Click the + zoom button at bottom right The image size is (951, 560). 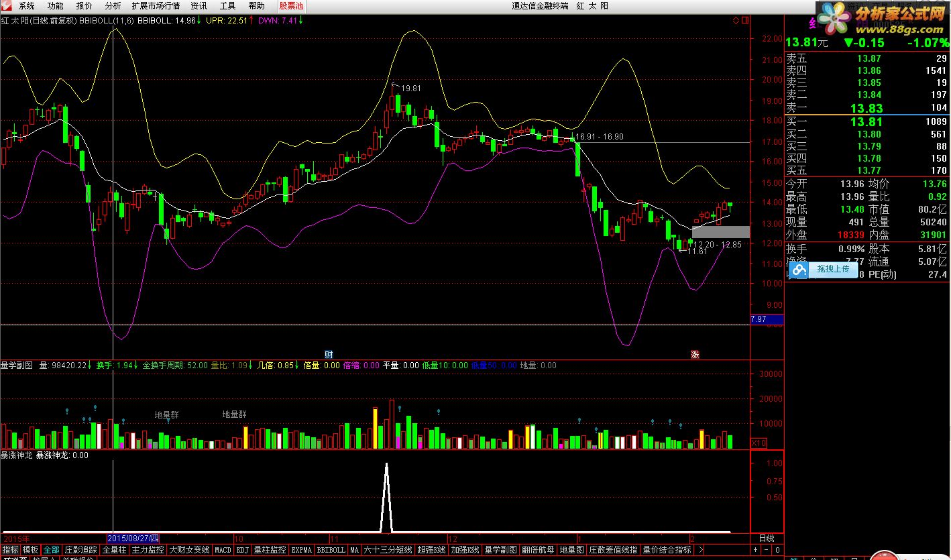pyautogui.click(x=757, y=549)
